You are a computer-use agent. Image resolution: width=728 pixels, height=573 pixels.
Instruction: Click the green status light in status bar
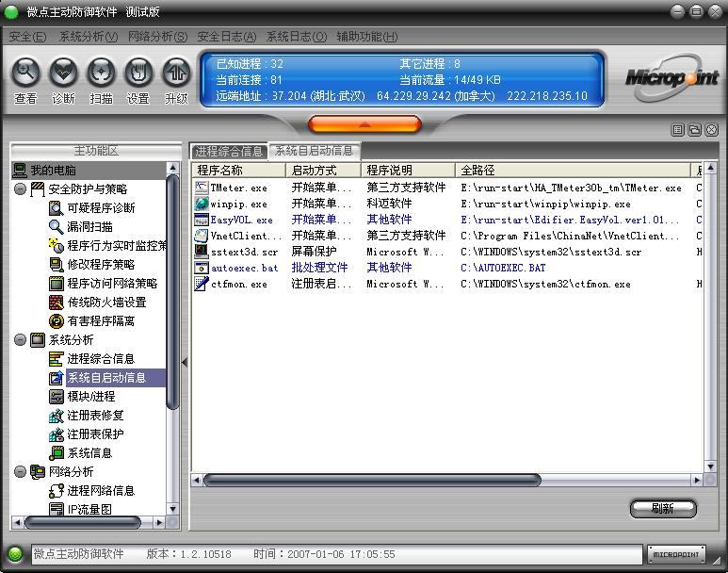[x=15, y=554]
